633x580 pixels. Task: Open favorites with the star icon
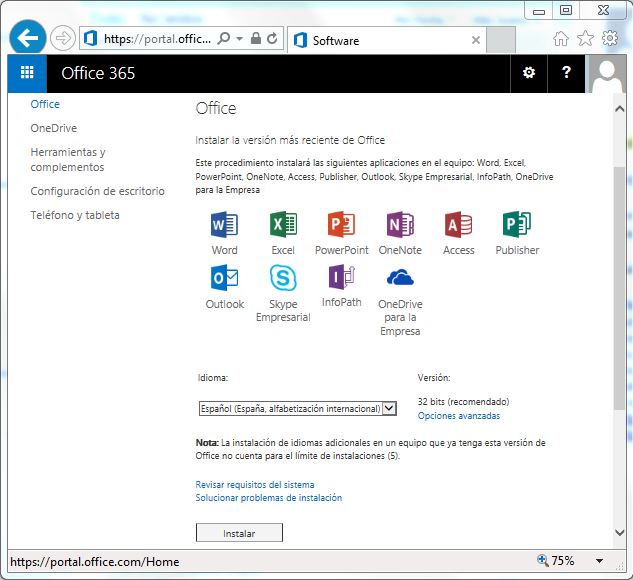click(x=585, y=39)
